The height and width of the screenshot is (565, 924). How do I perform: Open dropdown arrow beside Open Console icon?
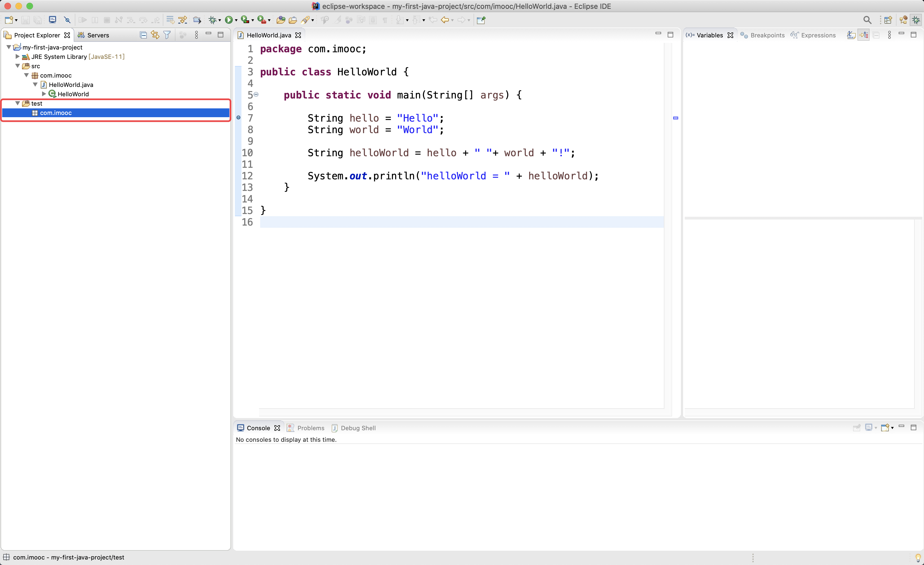coord(892,428)
